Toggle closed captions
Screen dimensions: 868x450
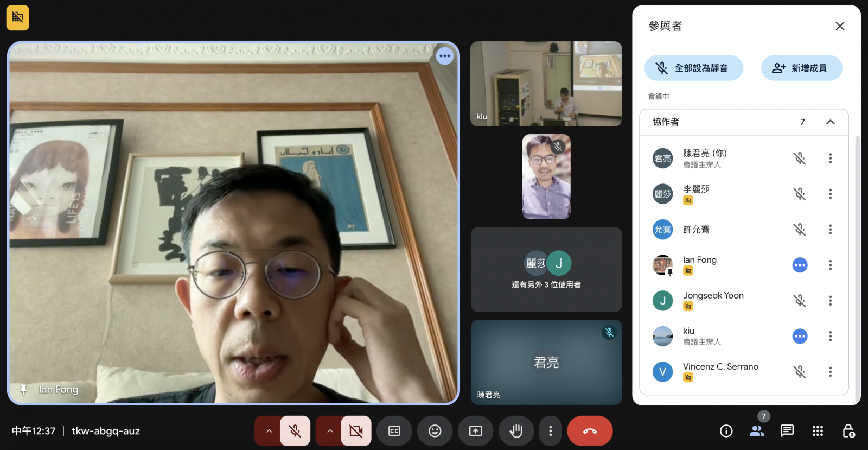[x=394, y=431]
